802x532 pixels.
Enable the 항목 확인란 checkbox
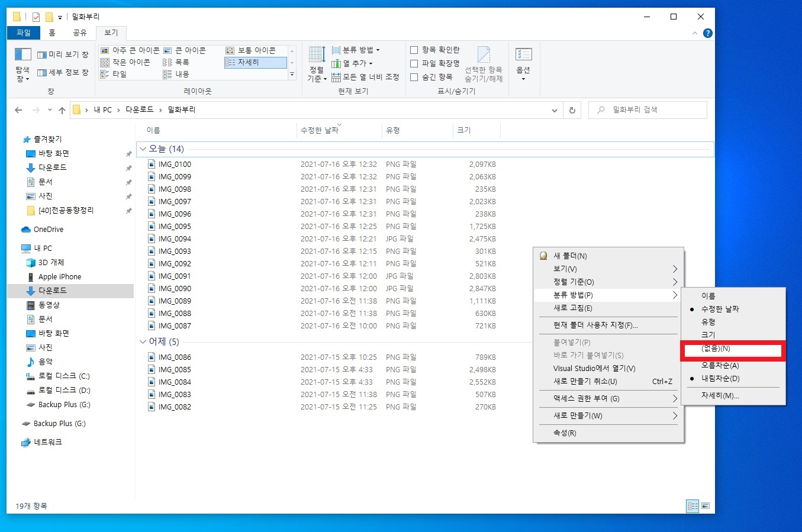click(x=414, y=50)
